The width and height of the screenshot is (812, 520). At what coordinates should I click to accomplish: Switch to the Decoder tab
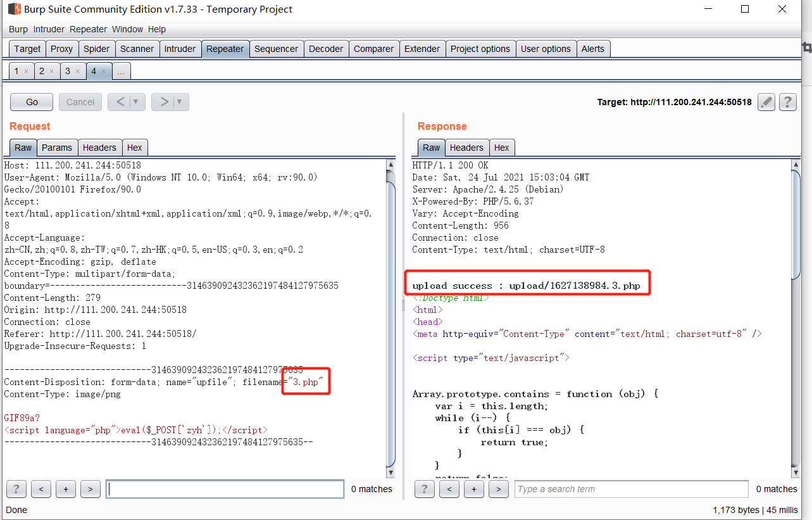(x=326, y=49)
